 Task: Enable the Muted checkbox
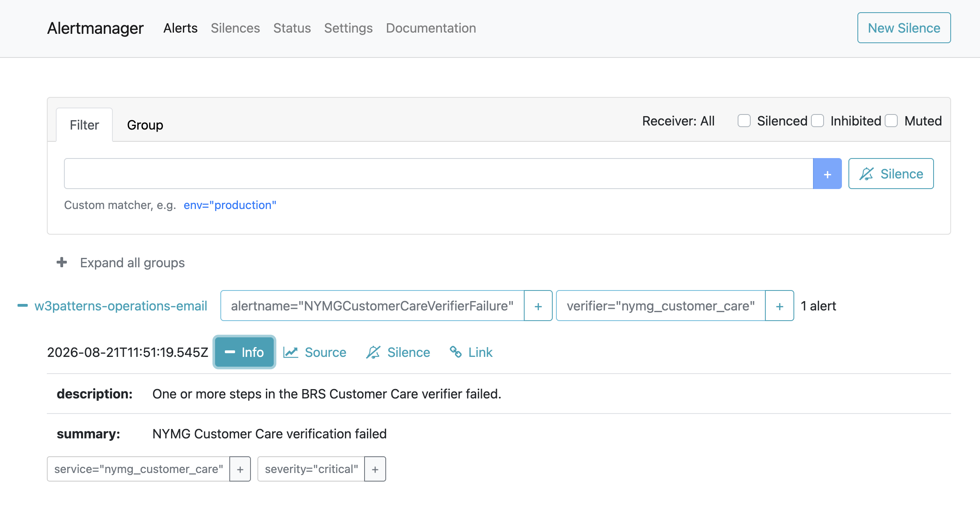pyautogui.click(x=891, y=121)
